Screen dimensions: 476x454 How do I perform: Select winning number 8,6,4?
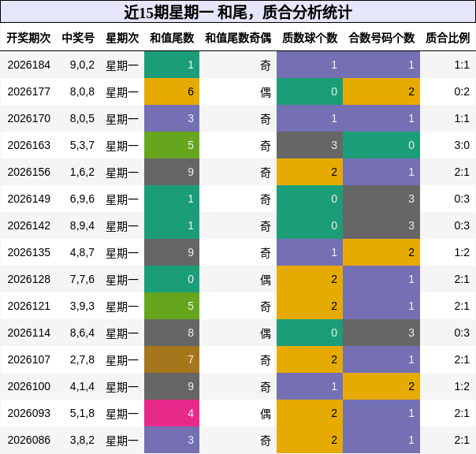coord(82,333)
